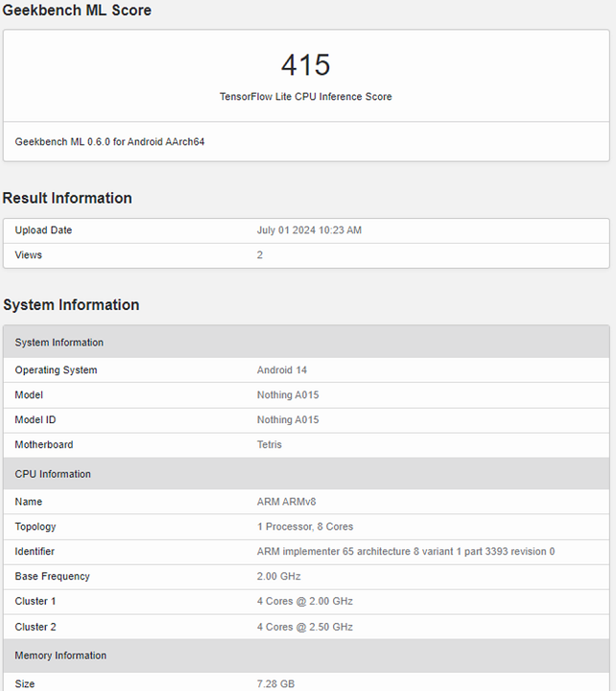Select the Tetris motherboard value
The height and width of the screenshot is (691, 616).
click(x=270, y=444)
